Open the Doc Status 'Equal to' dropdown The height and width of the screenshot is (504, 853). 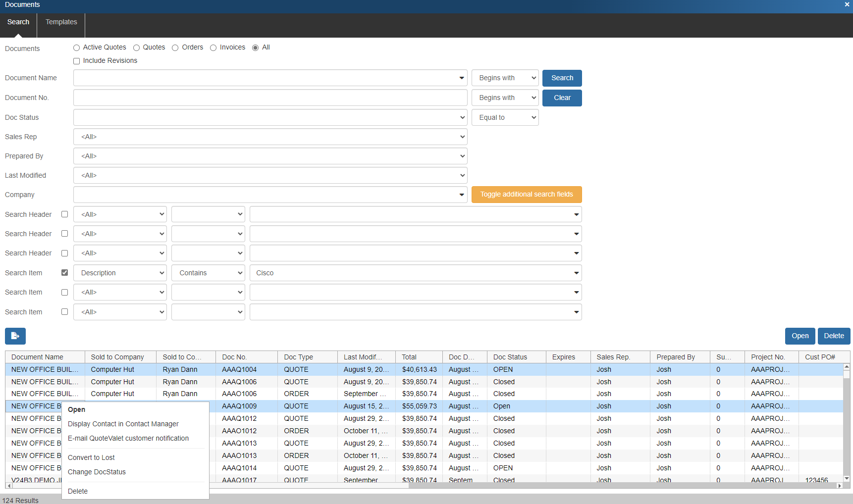click(x=505, y=118)
